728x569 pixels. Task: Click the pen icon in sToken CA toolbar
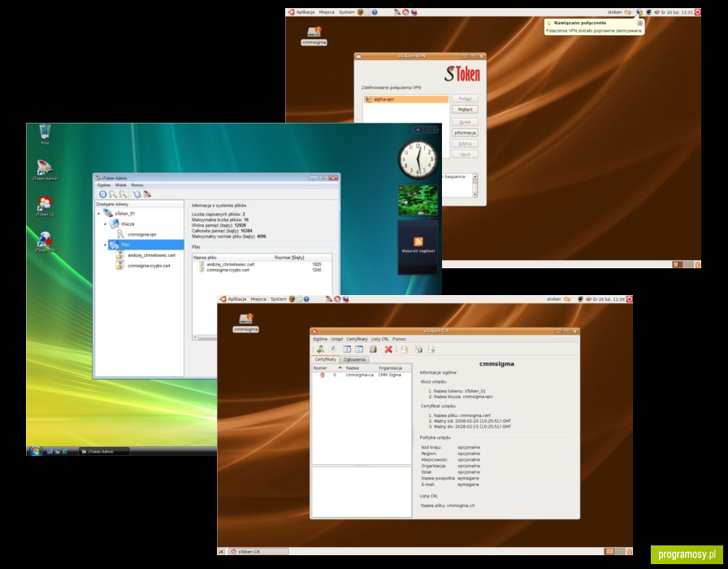coord(333,350)
